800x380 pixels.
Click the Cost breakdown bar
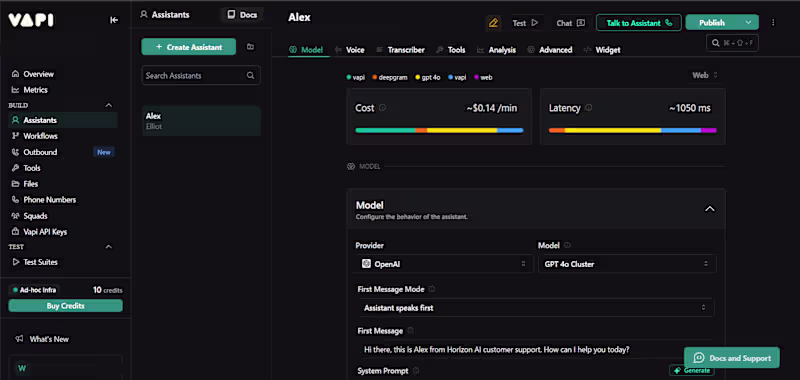pos(439,130)
